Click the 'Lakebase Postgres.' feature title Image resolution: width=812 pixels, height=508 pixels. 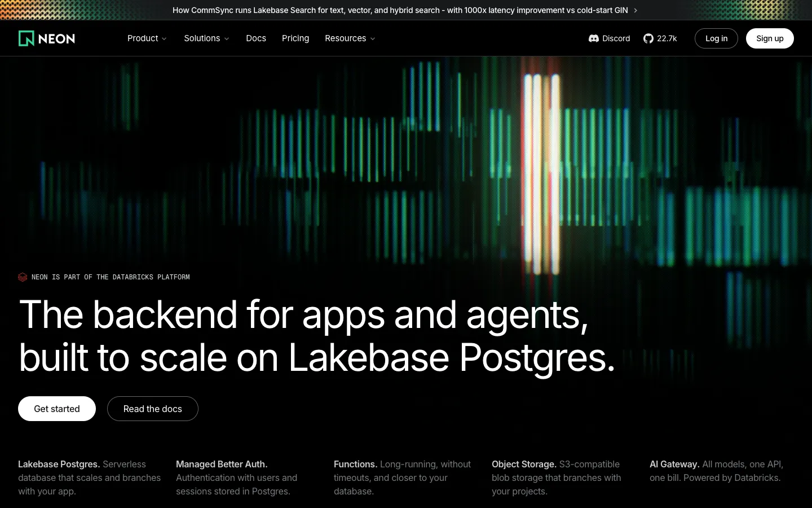coord(59,464)
